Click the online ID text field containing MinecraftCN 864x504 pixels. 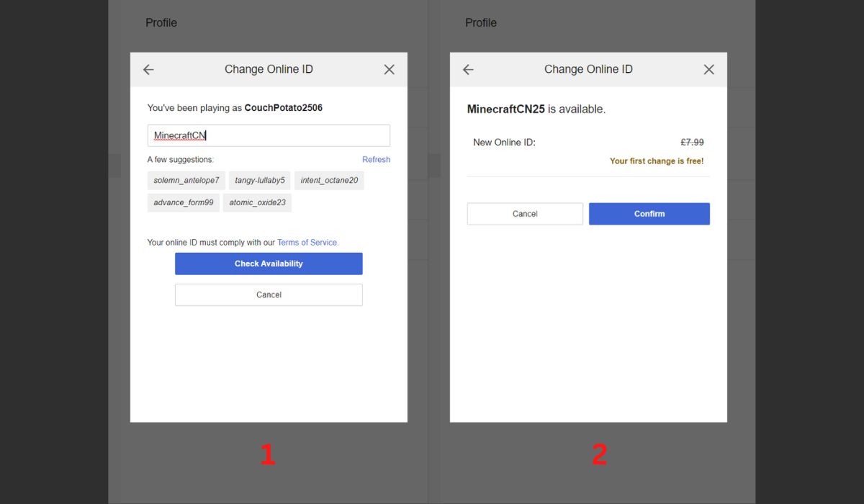pos(269,135)
